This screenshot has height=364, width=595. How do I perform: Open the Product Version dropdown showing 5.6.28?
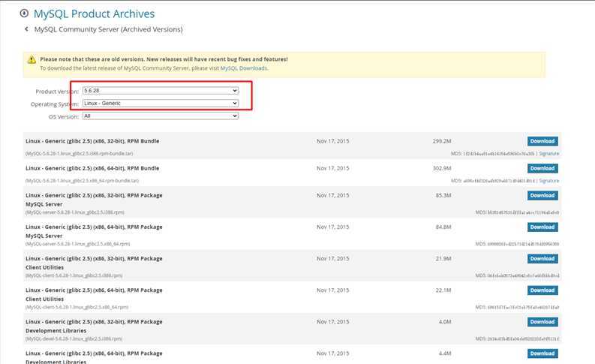coord(161,91)
